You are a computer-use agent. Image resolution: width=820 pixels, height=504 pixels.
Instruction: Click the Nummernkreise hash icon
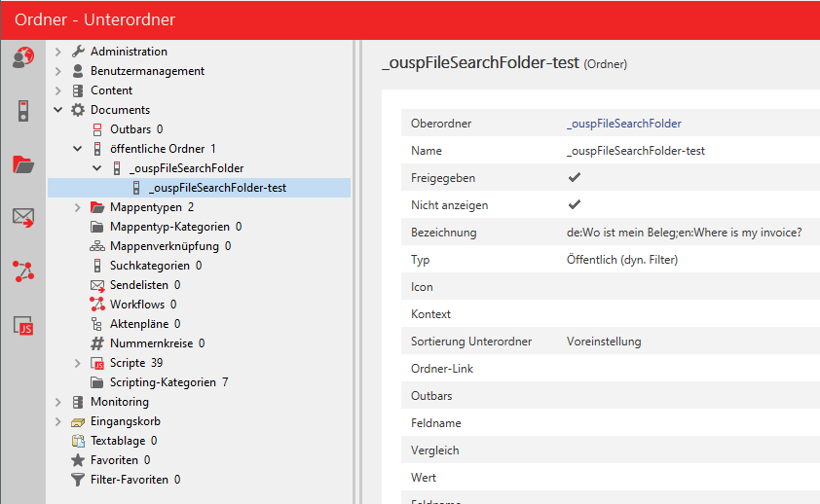pos(97,343)
